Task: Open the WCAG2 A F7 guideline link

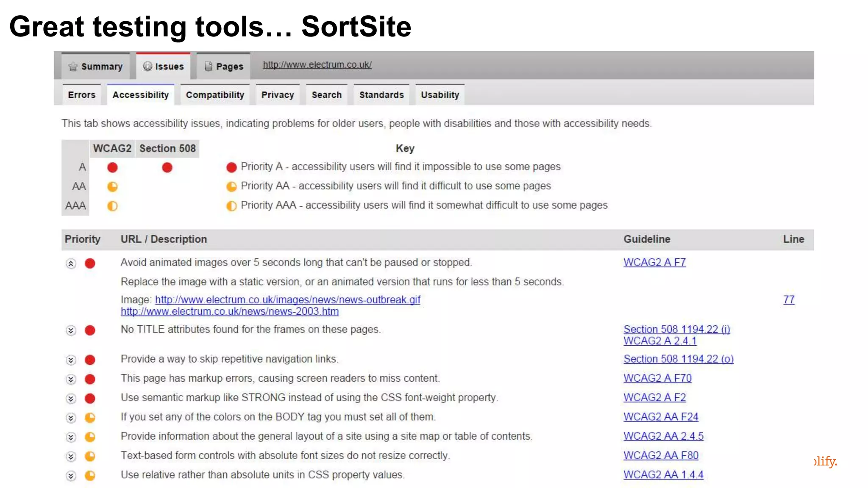Action: pyautogui.click(x=654, y=262)
